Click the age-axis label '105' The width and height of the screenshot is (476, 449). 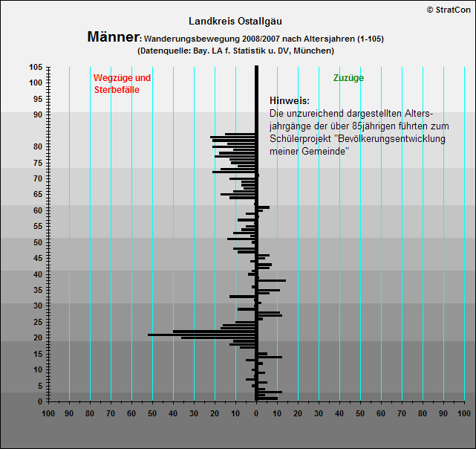(x=36, y=68)
